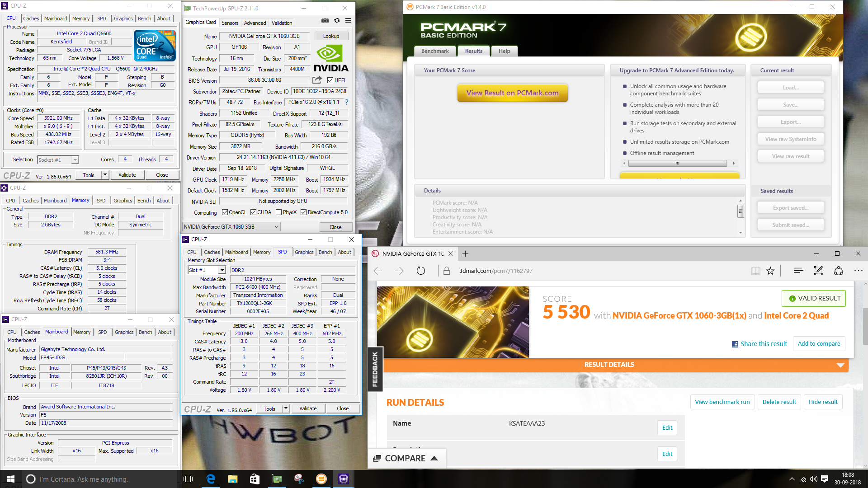Click Lookup button in GPU-Z
This screenshot has height=488, width=868.
coord(331,36)
